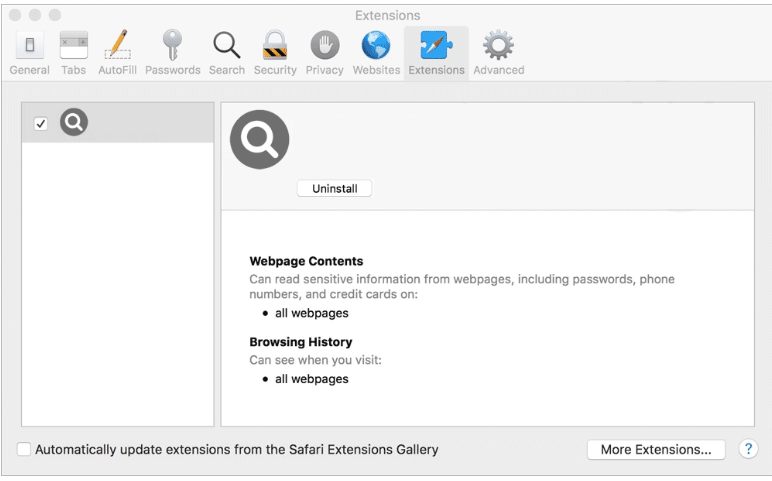Open the AutoFill pencil icon pane

click(118, 52)
